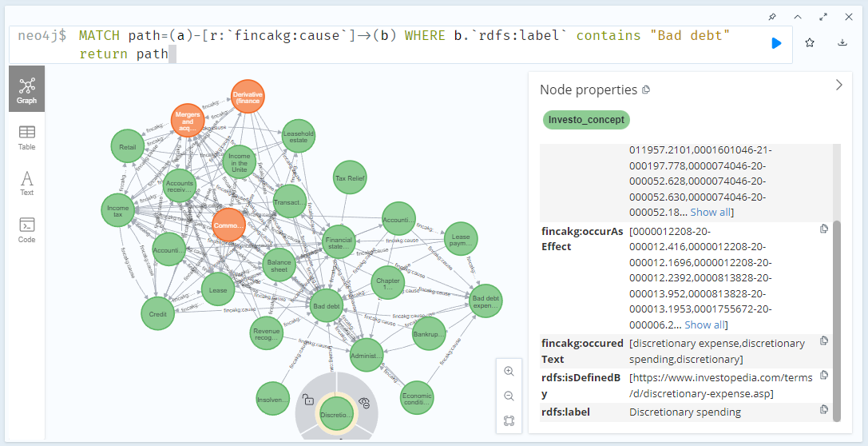Zoom out of the graph
The height and width of the screenshot is (446, 868).
click(x=509, y=396)
